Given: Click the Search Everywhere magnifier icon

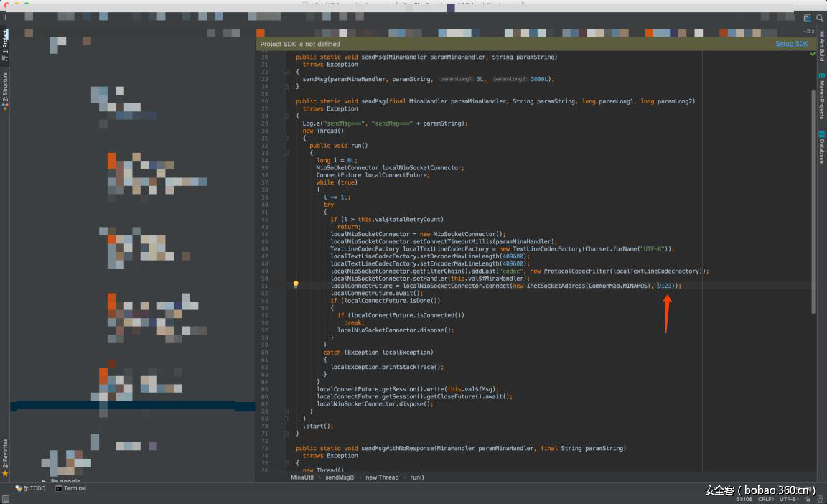Looking at the screenshot, I should click(x=819, y=18).
